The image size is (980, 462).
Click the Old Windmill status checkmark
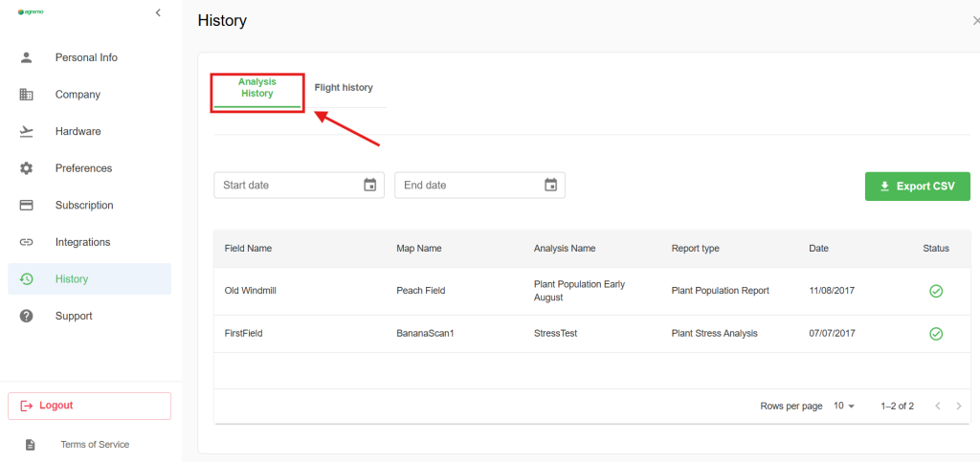(x=936, y=291)
